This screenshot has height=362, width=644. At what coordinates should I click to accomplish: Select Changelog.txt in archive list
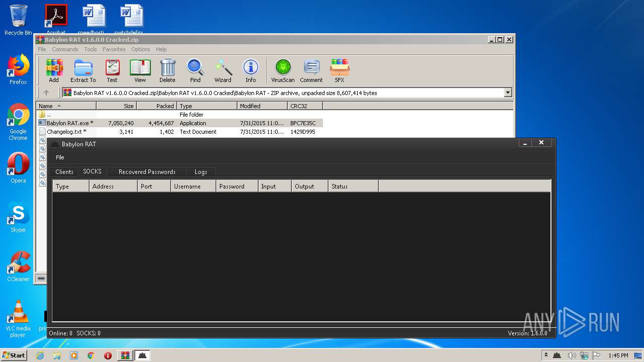[180, 132]
